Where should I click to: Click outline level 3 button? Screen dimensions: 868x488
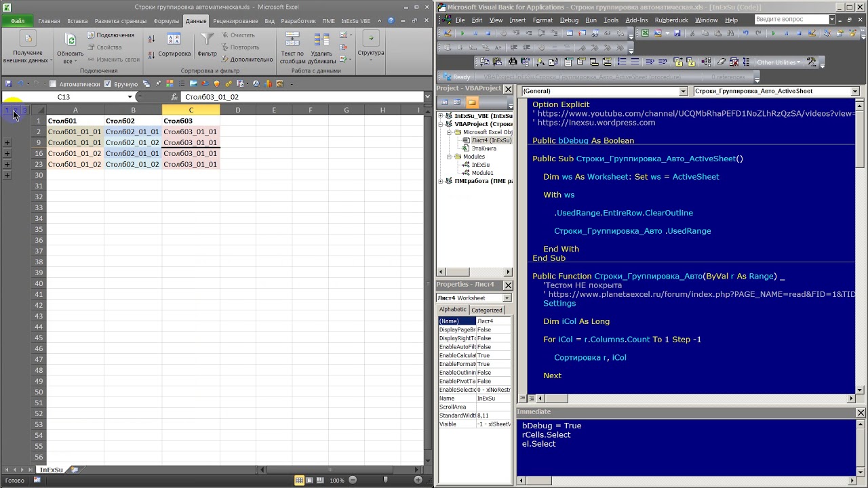(x=24, y=110)
